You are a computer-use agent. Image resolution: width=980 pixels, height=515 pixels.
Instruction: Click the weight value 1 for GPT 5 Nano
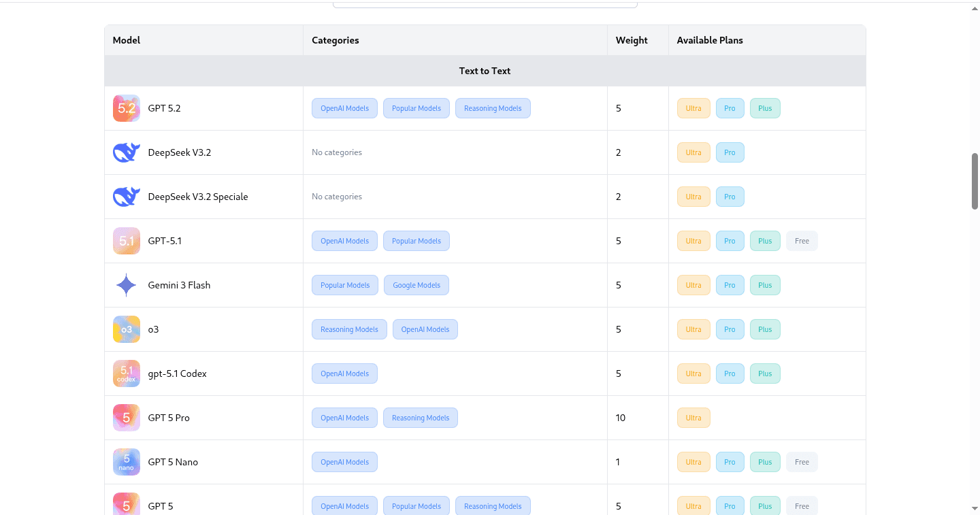pos(618,462)
